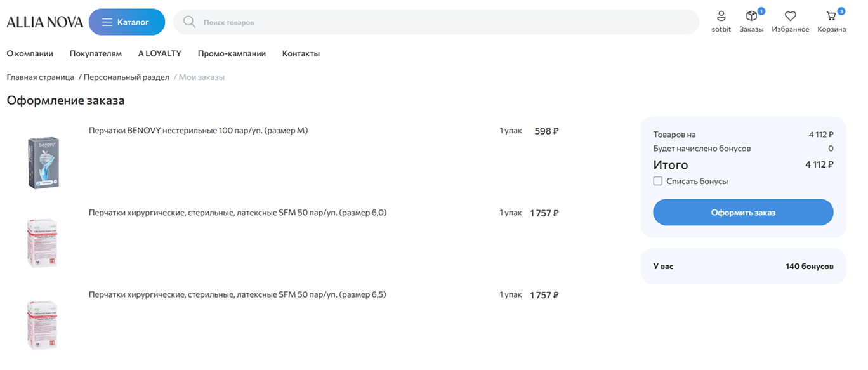Enable the Списать бонусы checkbox

(658, 182)
